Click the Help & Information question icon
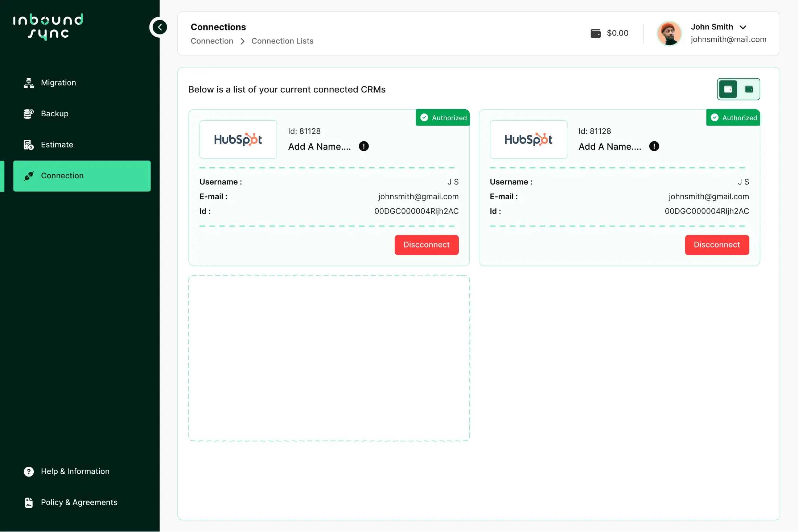798x532 pixels. [29, 471]
